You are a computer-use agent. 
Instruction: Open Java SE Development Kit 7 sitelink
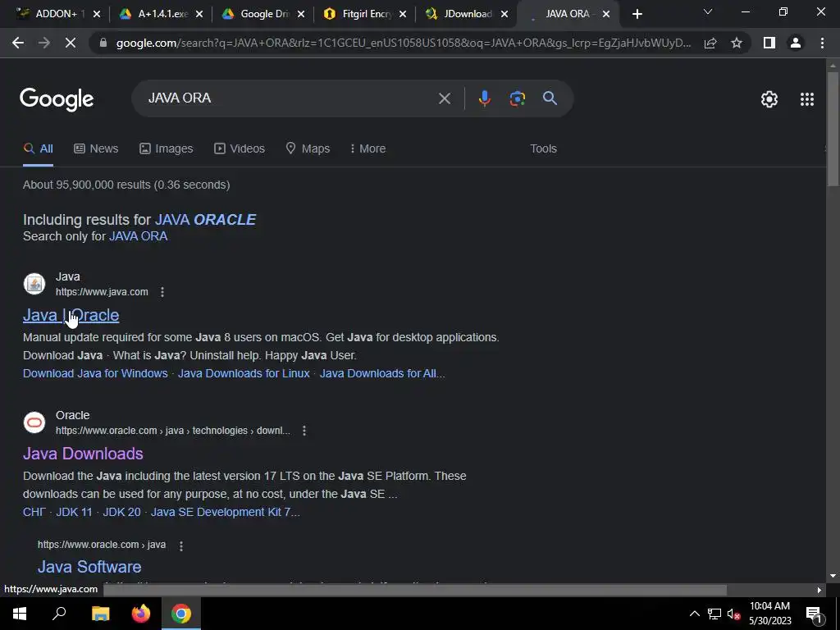[x=225, y=512]
